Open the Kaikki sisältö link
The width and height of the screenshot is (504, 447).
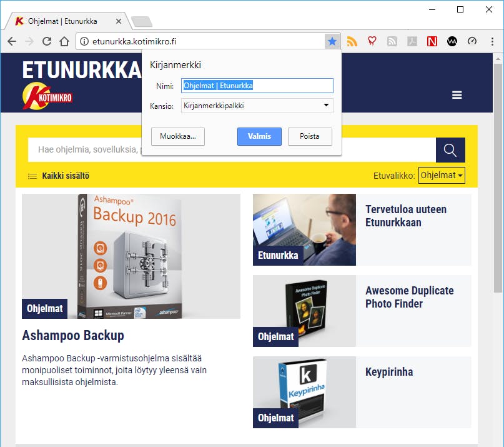tap(66, 176)
